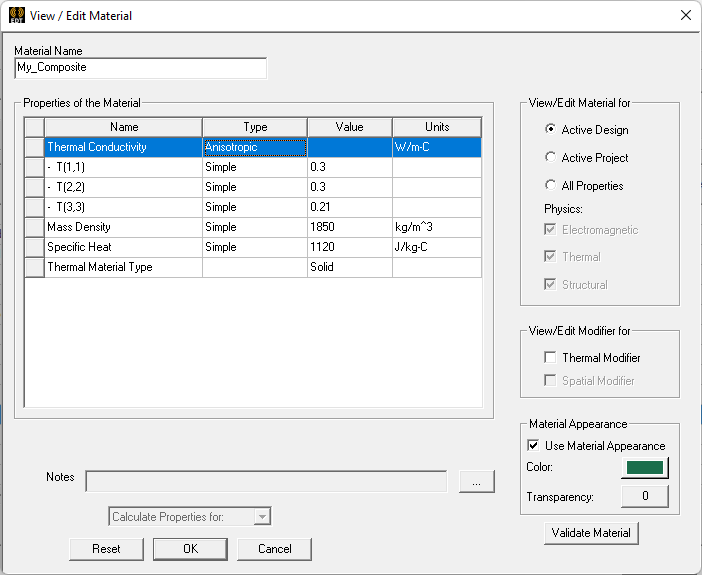Open notes editor with ellipsis button
The width and height of the screenshot is (702, 575).
(x=477, y=482)
